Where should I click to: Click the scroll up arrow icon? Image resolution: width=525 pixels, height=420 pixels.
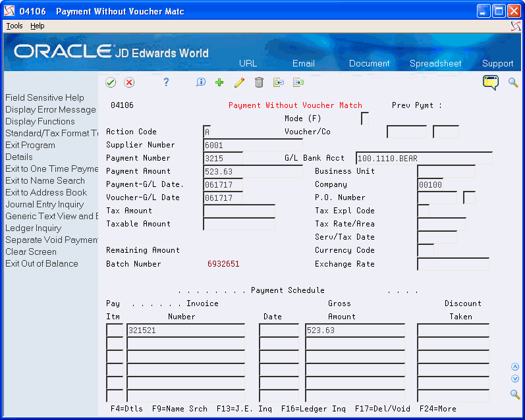[515, 367]
